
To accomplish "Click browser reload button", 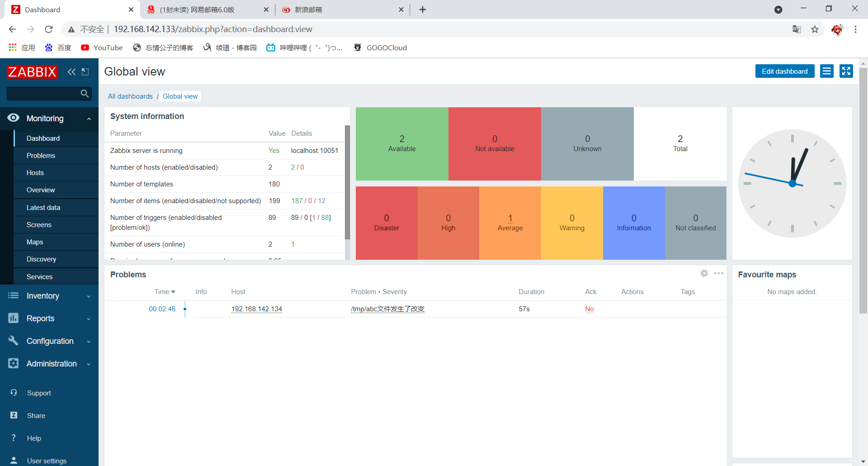I will [x=49, y=29].
